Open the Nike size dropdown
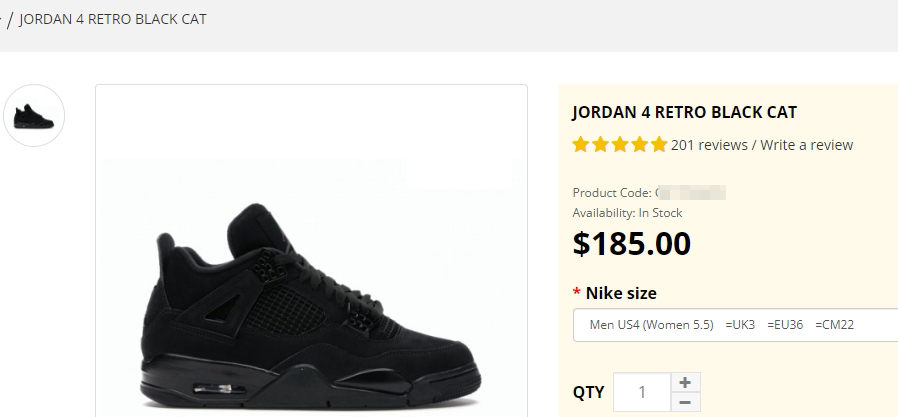 (735, 325)
